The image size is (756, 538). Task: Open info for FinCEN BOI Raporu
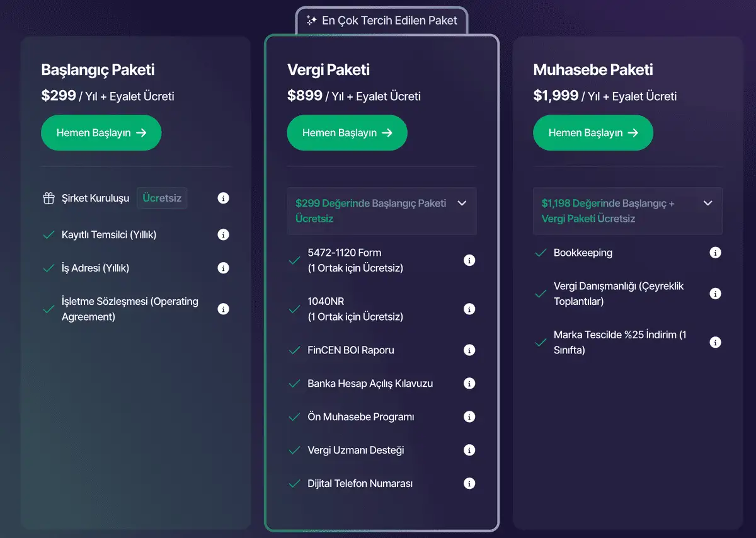[x=469, y=350]
